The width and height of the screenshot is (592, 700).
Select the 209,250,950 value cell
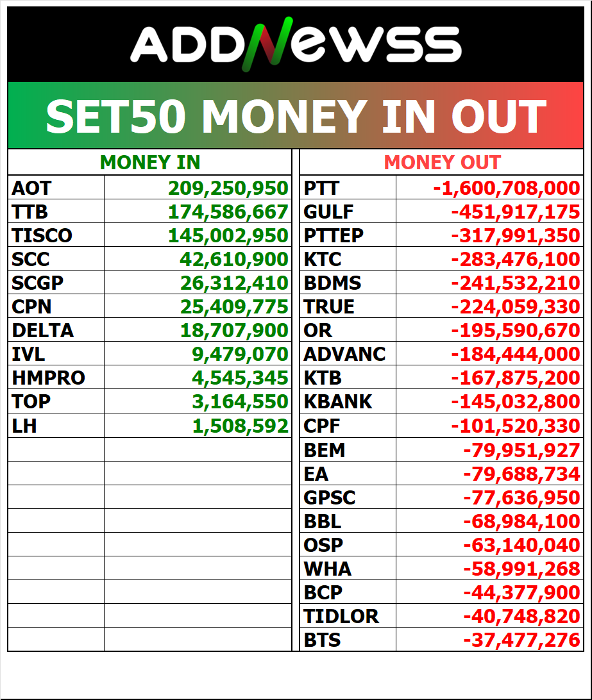pyautogui.click(x=228, y=188)
